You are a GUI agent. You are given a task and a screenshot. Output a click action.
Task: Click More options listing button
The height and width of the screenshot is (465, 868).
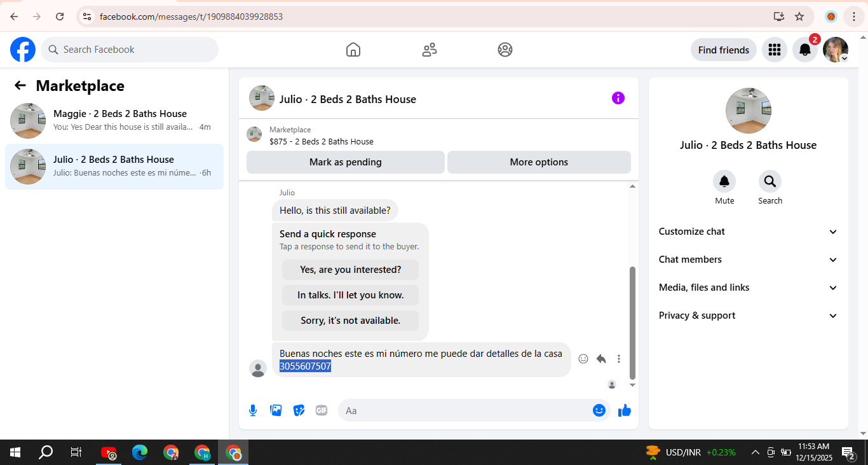(x=539, y=162)
